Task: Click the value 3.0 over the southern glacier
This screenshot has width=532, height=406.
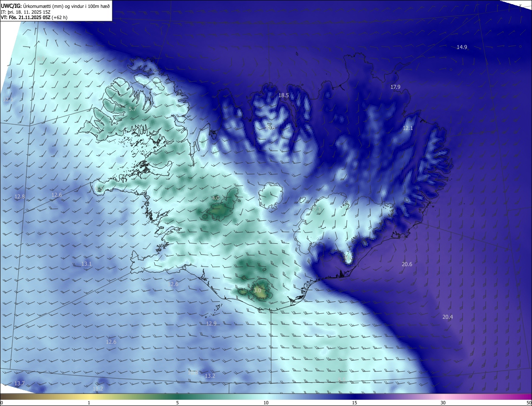Action: click(257, 291)
